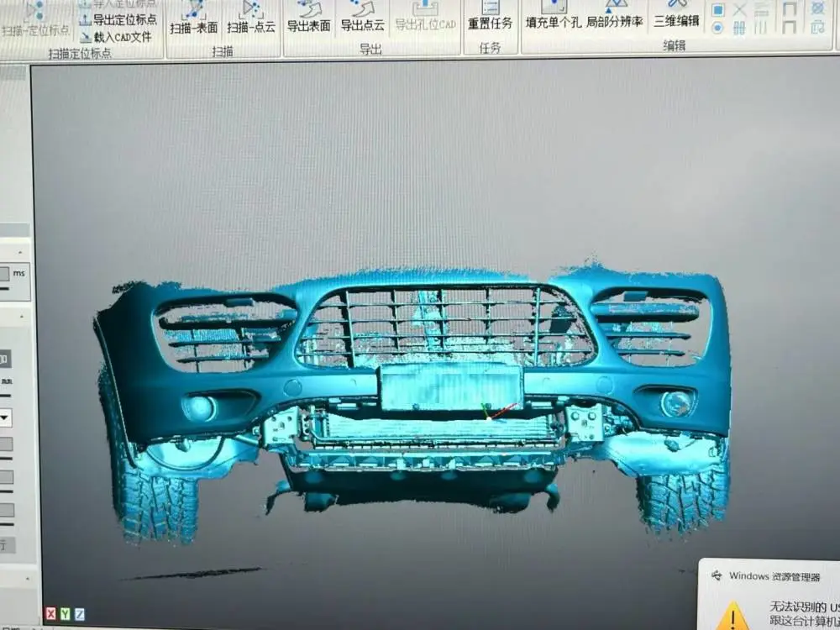Click the X-shaped delete edit icon
Screen dimensions: 840x630
[x=739, y=9]
